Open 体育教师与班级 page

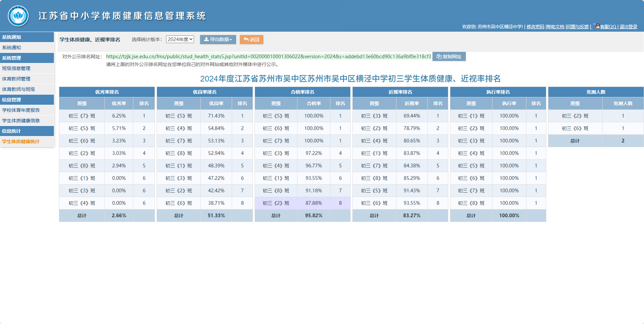tap(27, 89)
